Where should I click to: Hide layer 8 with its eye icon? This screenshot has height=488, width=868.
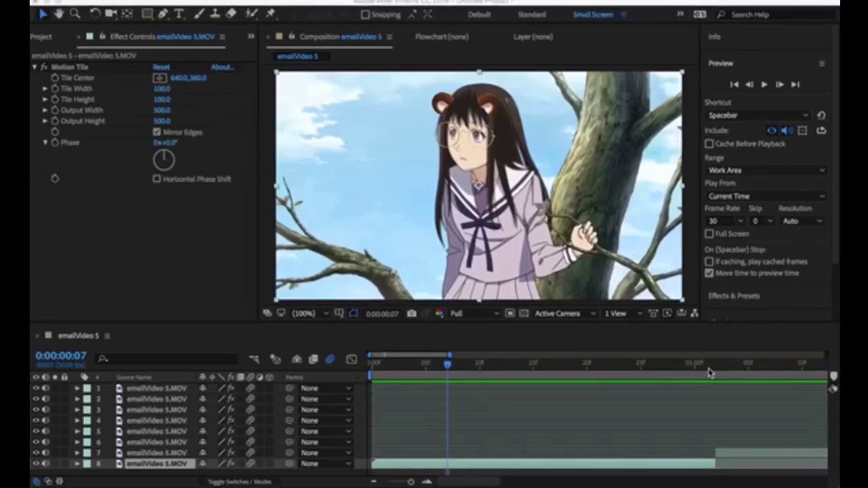[36, 464]
